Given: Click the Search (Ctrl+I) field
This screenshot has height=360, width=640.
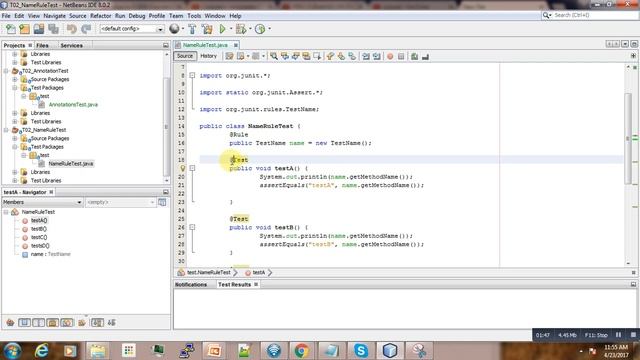Looking at the screenshot, I should point(589,15).
